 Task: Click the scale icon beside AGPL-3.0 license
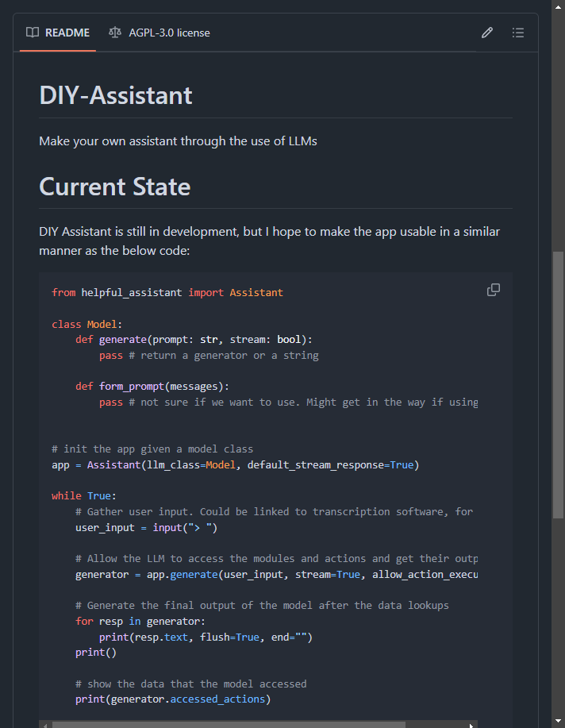[115, 33]
